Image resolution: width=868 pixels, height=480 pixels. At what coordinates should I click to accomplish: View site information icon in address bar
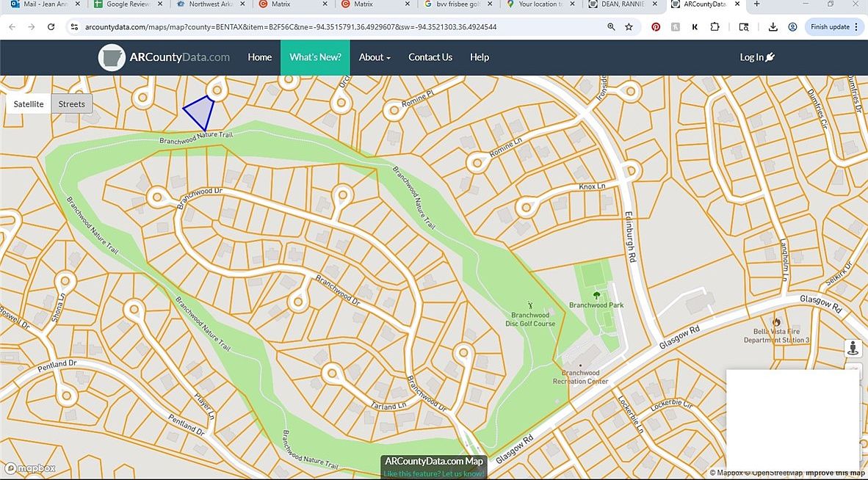(x=74, y=27)
